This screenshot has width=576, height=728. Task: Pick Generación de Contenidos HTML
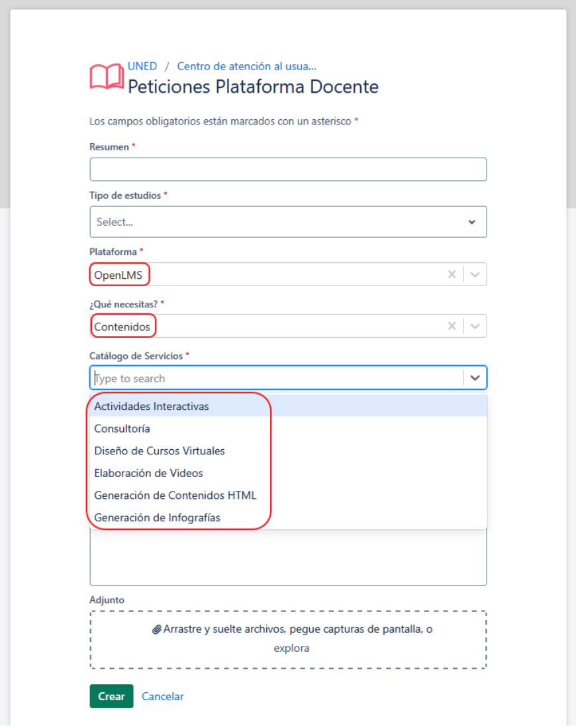tap(288, 495)
